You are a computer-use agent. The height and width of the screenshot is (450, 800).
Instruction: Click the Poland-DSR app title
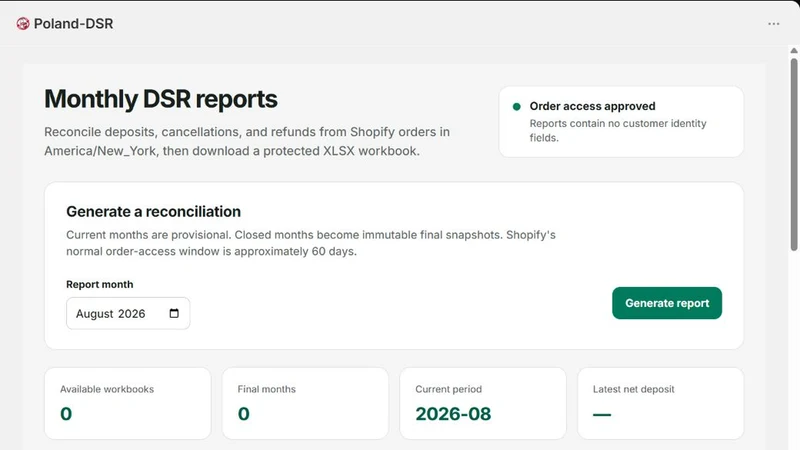pyautogui.click(x=73, y=23)
